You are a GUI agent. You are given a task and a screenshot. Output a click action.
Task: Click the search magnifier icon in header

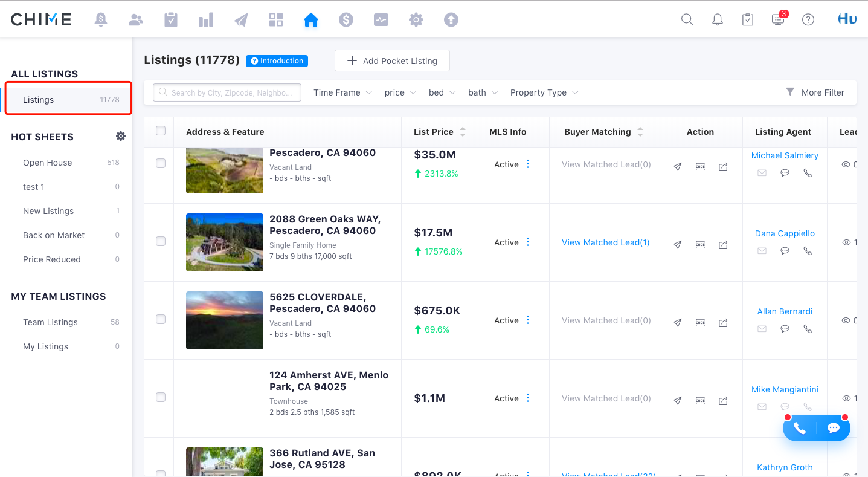(687, 20)
